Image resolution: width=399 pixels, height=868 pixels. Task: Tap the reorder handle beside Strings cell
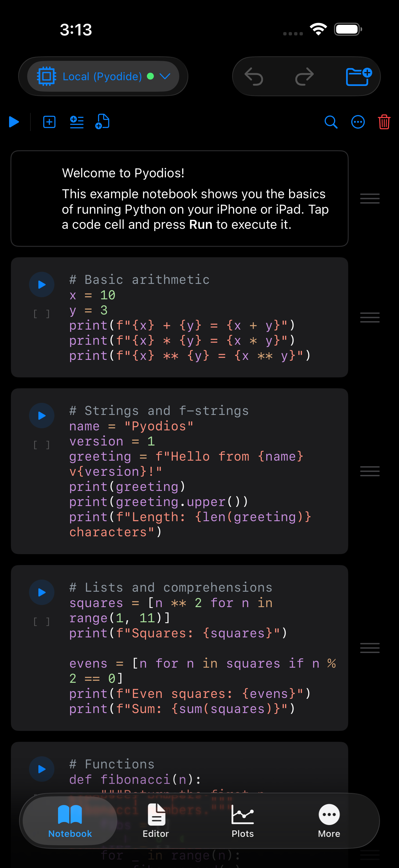coord(370,471)
